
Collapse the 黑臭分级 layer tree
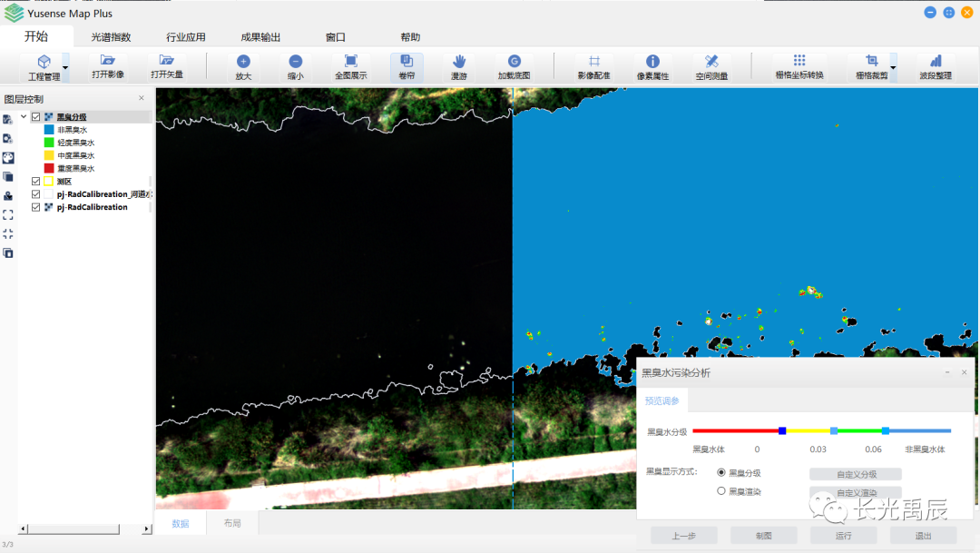(24, 117)
